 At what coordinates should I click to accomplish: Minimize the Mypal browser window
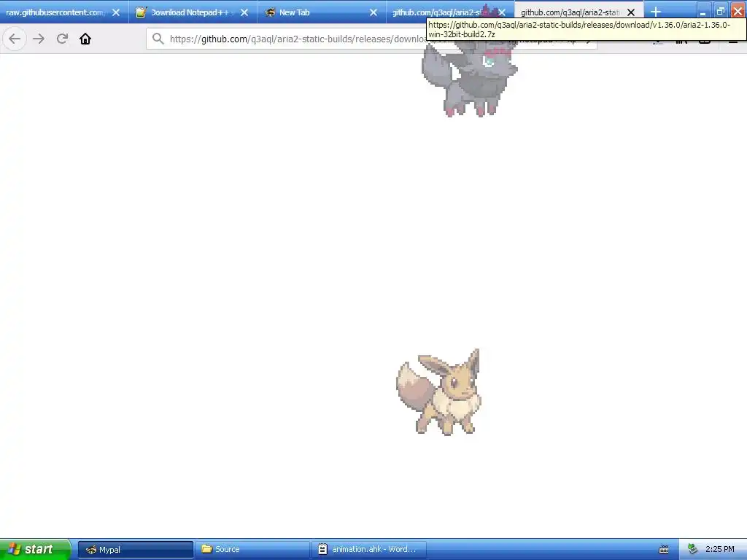coord(703,11)
